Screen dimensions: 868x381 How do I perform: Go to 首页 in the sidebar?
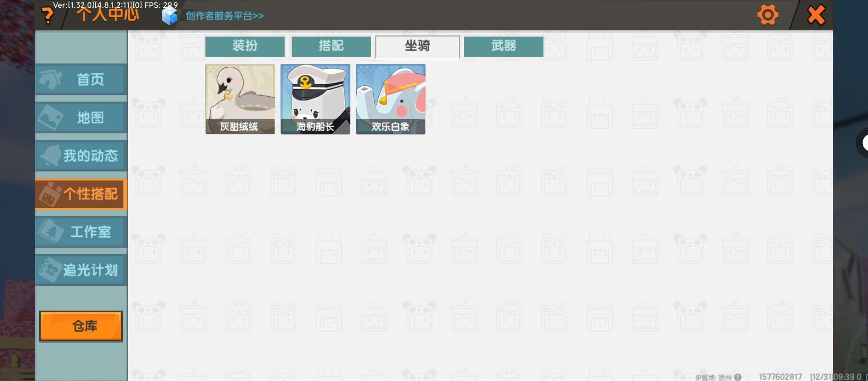pyautogui.click(x=81, y=79)
